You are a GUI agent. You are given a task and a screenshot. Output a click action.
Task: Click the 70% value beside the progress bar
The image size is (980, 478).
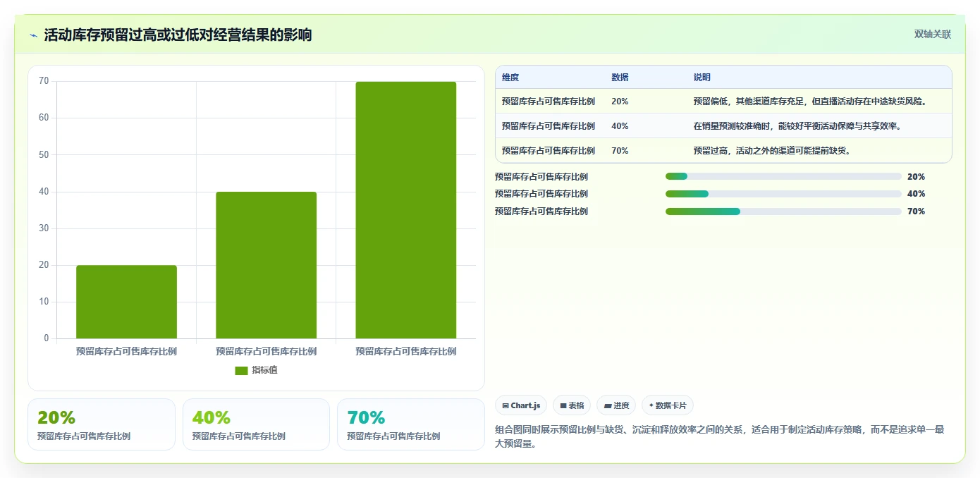tap(916, 212)
